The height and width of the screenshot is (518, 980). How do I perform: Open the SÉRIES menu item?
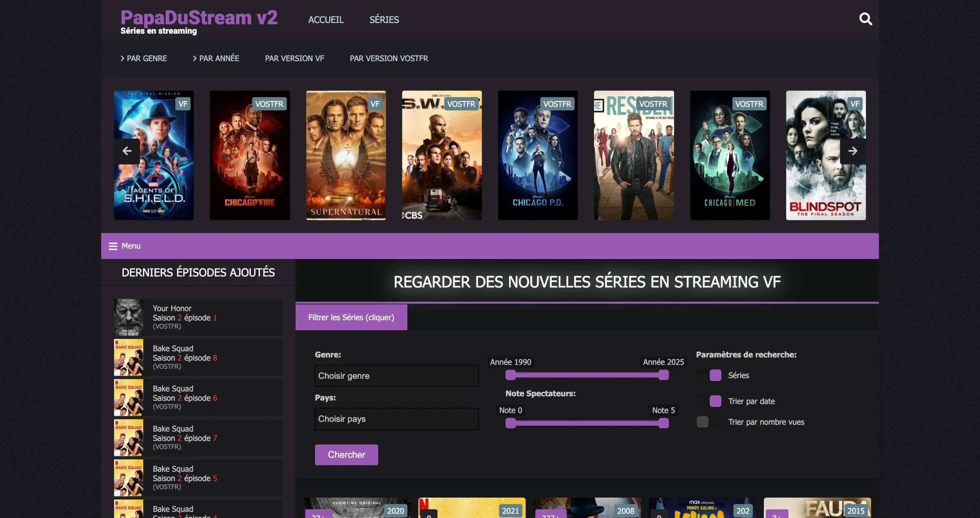coord(384,20)
